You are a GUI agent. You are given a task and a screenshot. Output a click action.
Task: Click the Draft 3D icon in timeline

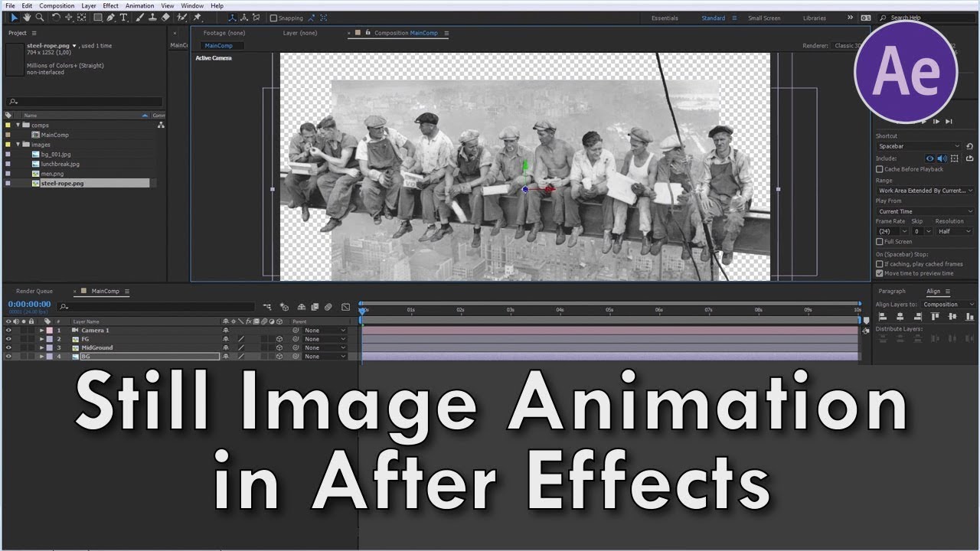(x=284, y=307)
